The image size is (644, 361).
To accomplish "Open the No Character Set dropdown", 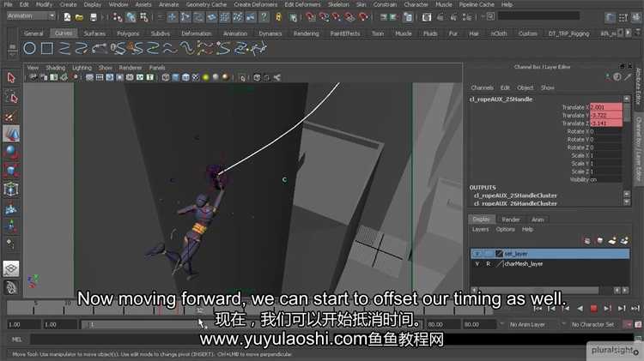I will tap(596, 324).
